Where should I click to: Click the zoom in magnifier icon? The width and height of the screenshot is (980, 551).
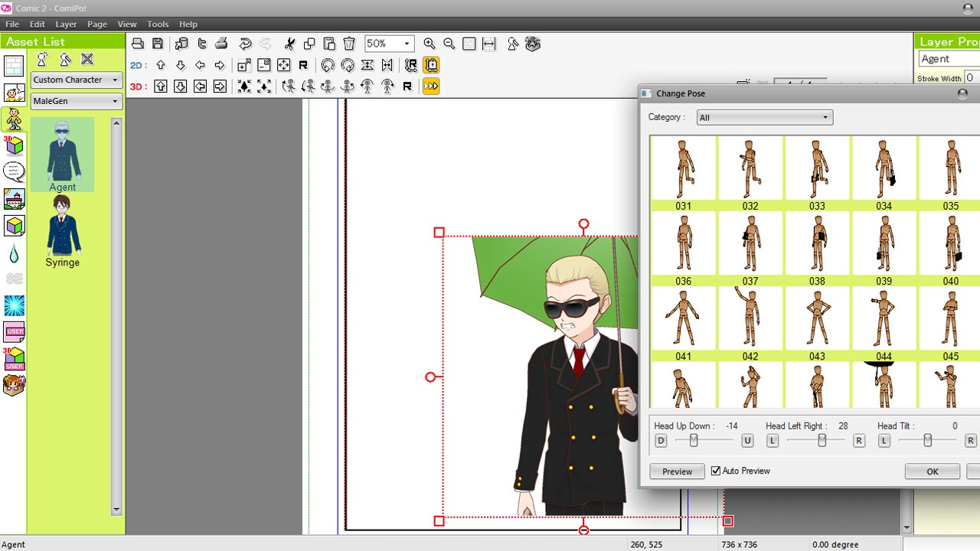click(x=430, y=44)
